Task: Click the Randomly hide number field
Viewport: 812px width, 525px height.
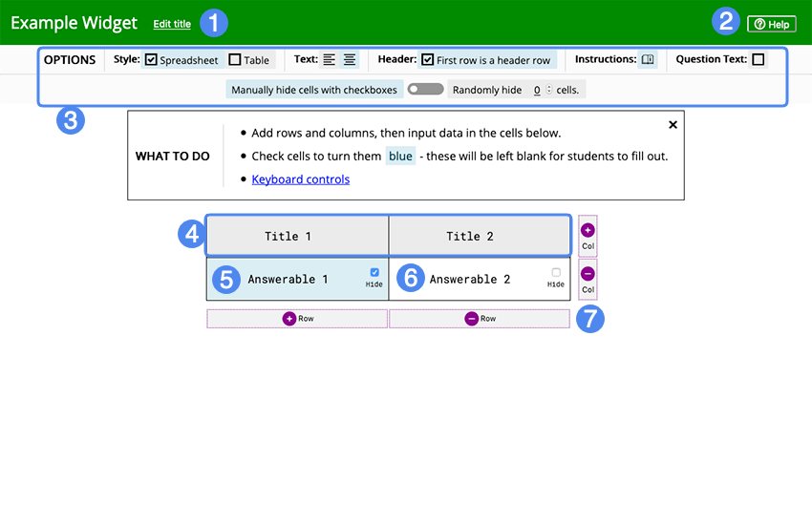Action: [537, 90]
